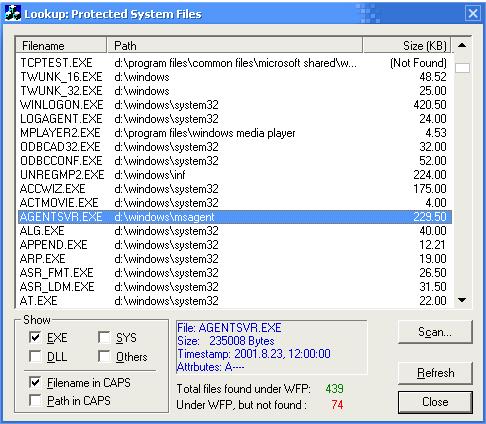Select the ASR_FMT.EXE row
Viewport: 486px width, 424px height.
click(x=235, y=273)
